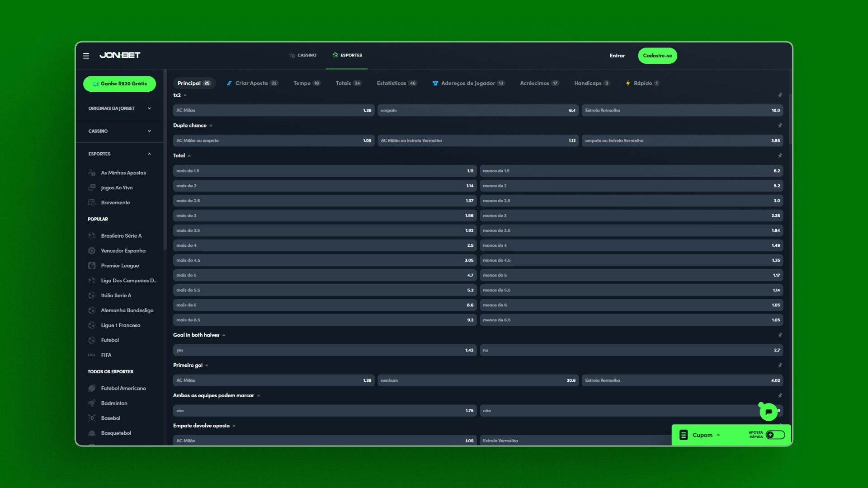Open the live chat bubble icon
The height and width of the screenshot is (488, 868).
(x=769, y=412)
